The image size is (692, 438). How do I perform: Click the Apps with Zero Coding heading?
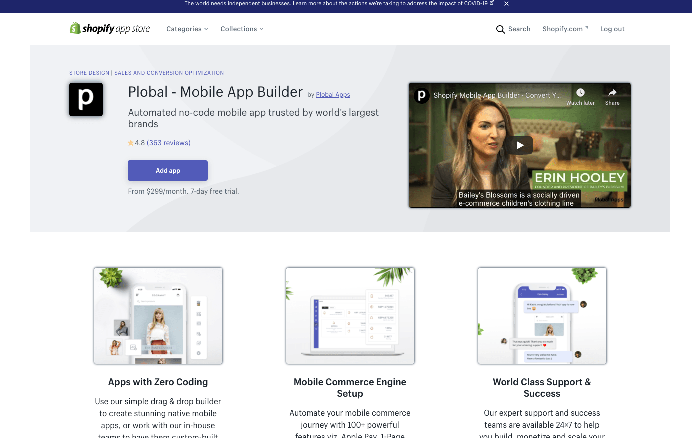tap(158, 382)
